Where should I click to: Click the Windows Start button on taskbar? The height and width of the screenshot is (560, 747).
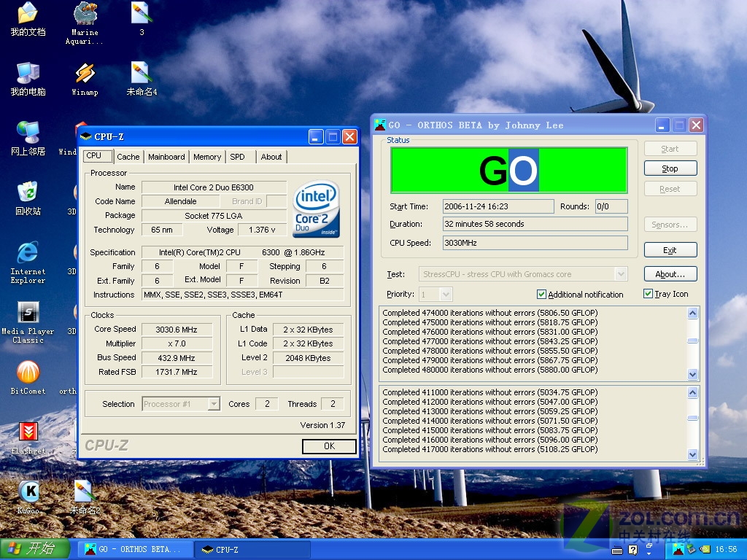[x=34, y=549]
